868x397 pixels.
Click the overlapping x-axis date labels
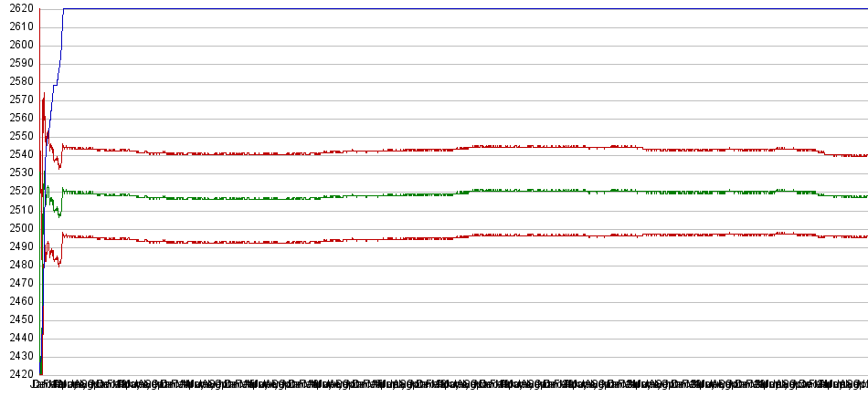coord(448,384)
